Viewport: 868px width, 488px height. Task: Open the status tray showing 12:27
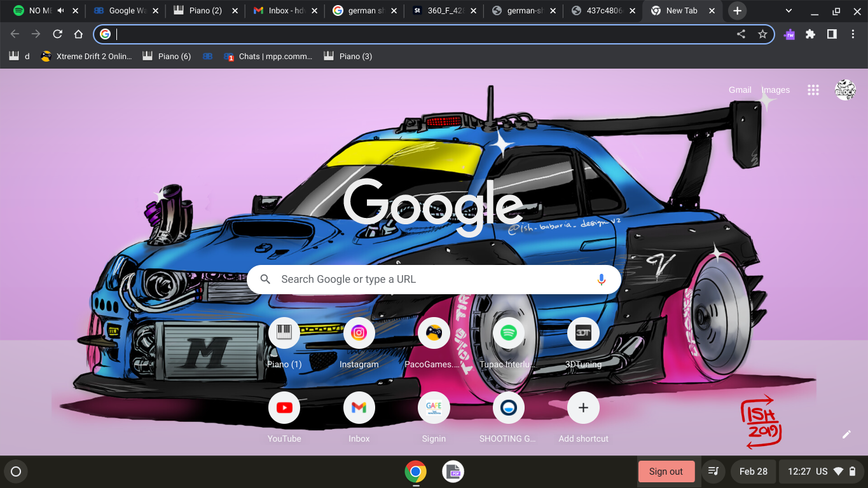pos(822,471)
